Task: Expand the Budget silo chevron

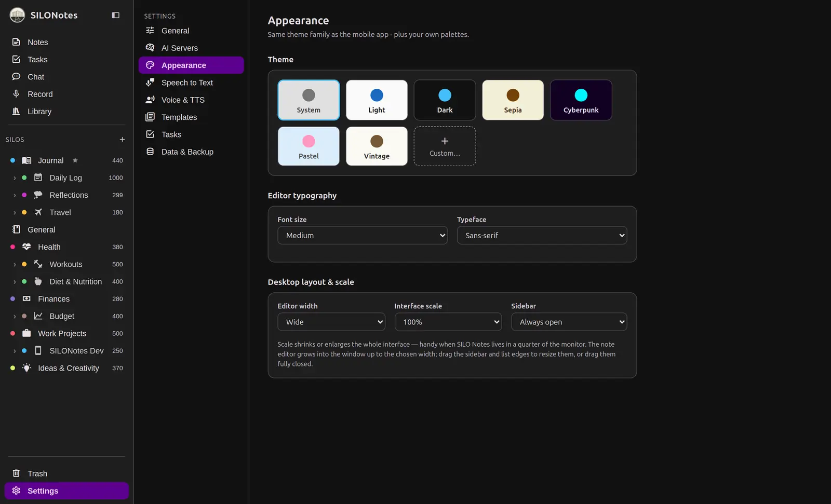Action: tap(15, 317)
